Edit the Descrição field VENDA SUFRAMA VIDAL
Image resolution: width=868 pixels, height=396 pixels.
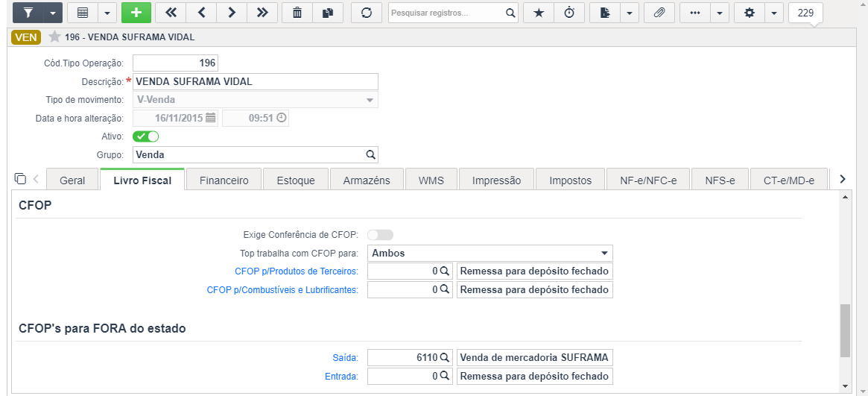click(256, 81)
